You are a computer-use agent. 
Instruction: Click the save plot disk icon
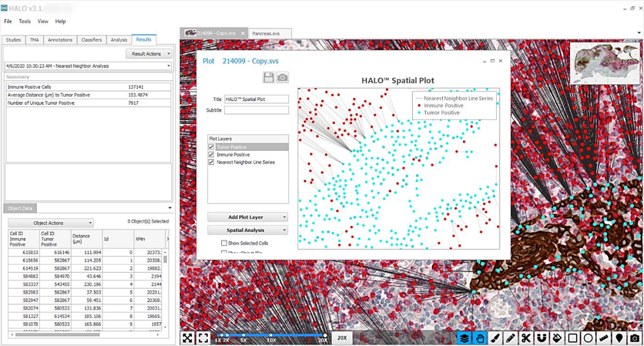tap(268, 78)
